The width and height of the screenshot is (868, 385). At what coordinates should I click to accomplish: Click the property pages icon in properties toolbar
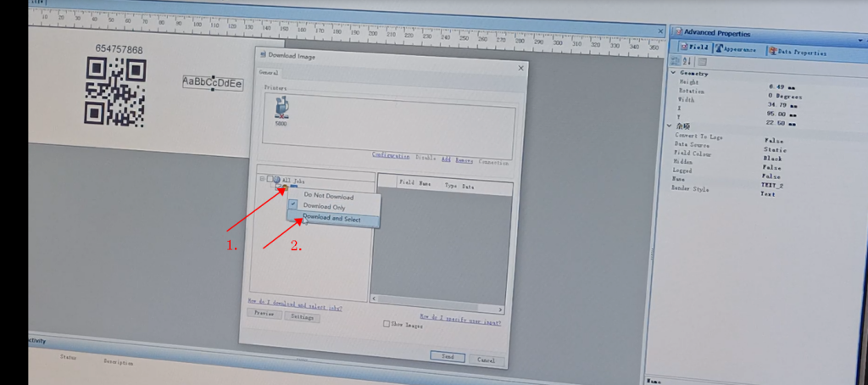tap(702, 62)
